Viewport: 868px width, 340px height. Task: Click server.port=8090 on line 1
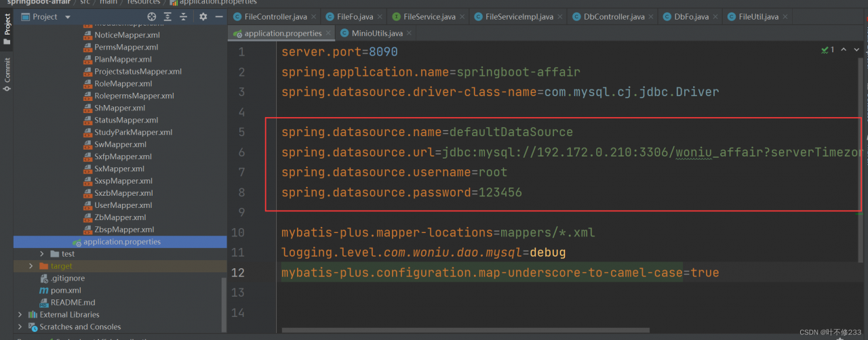(x=340, y=51)
